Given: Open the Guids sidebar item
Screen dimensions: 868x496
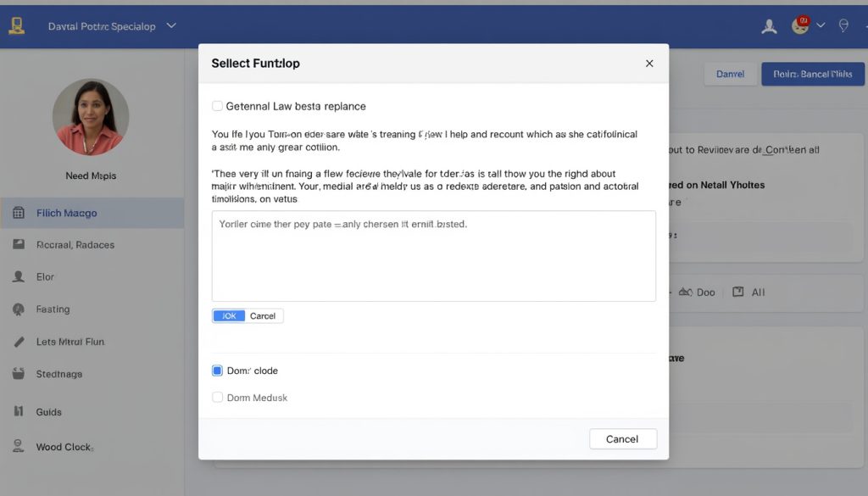Looking at the screenshot, I should [x=48, y=411].
